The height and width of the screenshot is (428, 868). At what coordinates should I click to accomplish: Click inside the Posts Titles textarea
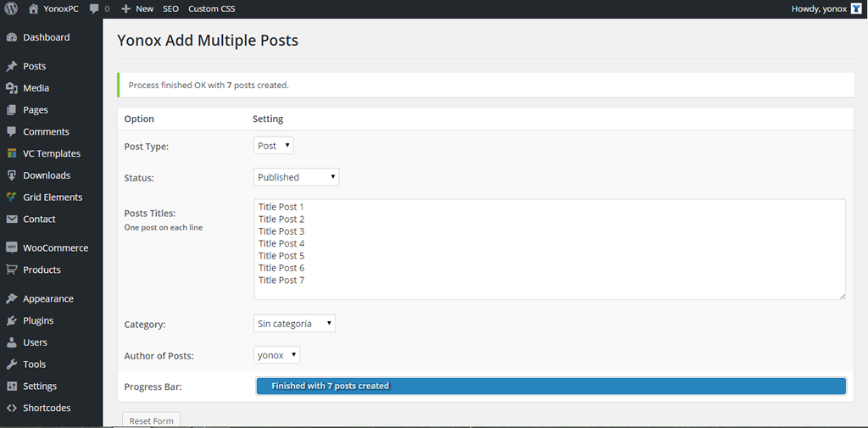pyautogui.click(x=549, y=249)
